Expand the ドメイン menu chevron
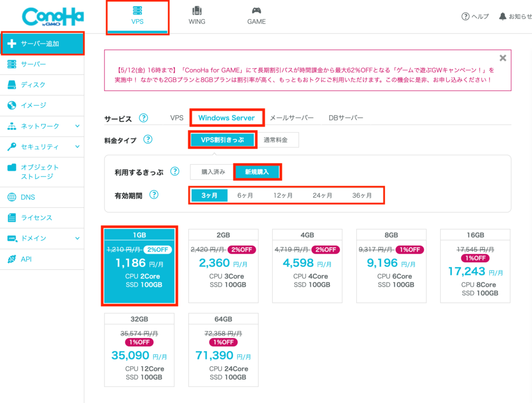The width and height of the screenshot is (532, 403). pyautogui.click(x=77, y=238)
